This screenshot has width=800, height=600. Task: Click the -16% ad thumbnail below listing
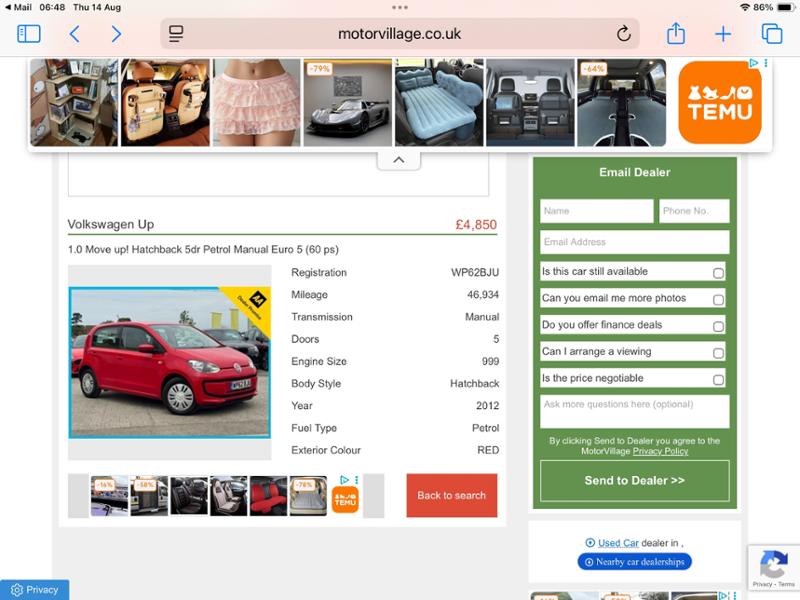tap(109, 496)
